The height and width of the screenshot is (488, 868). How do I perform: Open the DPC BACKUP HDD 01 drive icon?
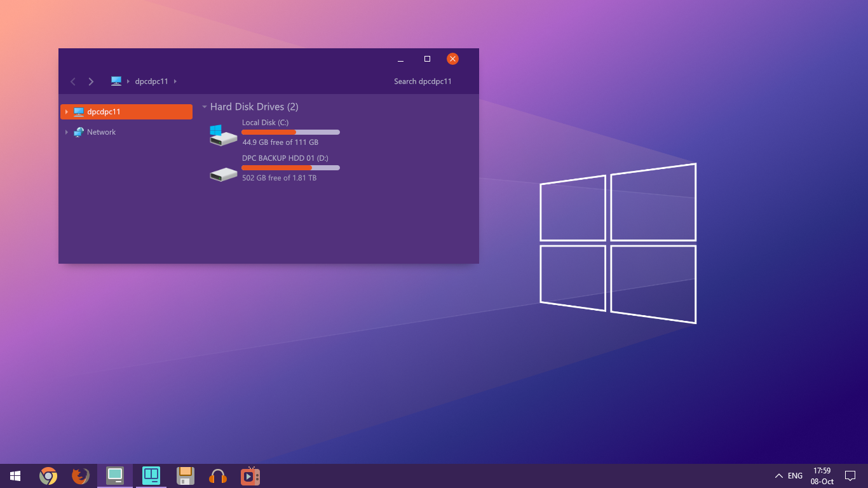pos(223,173)
